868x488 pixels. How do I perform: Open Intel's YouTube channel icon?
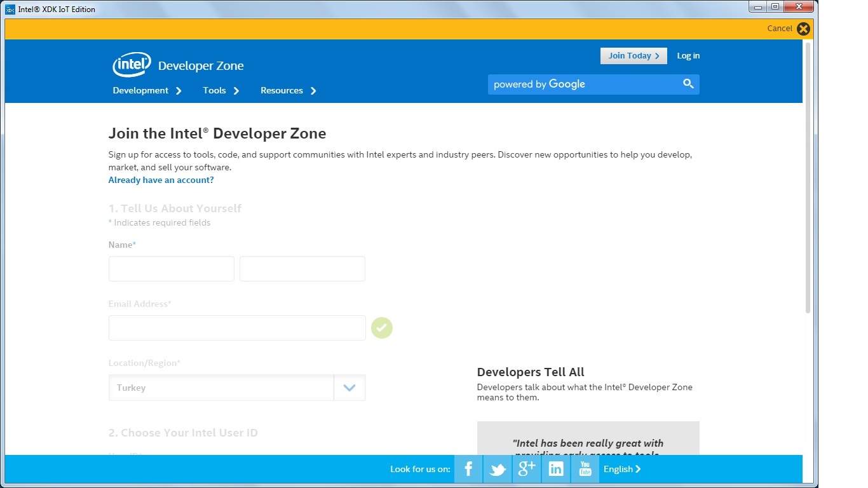[x=585, y=469]
